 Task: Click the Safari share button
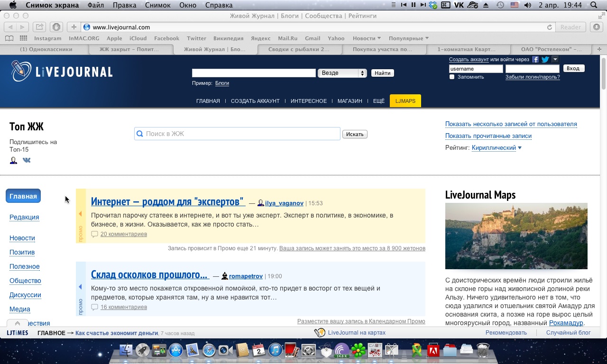[39, 27]
